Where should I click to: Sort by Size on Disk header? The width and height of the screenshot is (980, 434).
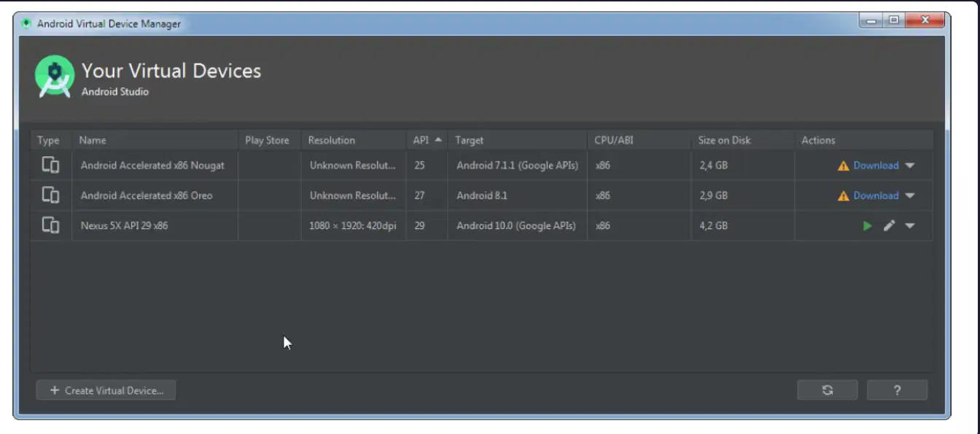(742, 140)
